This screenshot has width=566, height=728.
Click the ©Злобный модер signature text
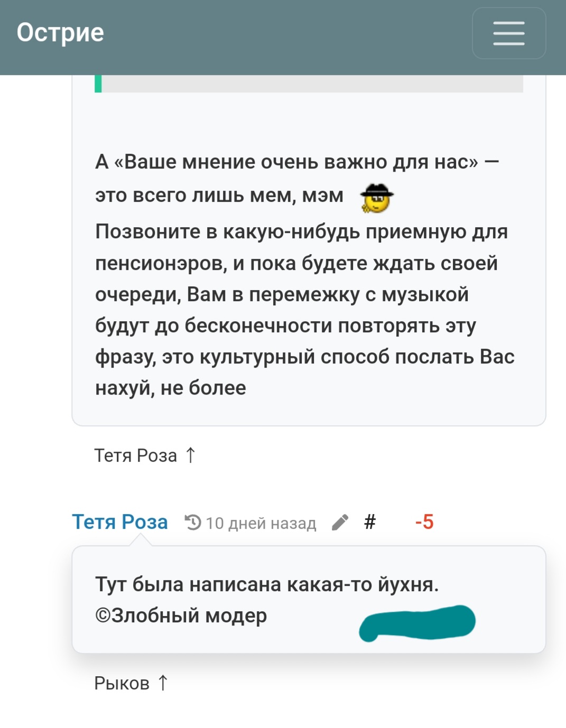coord(181,615)
